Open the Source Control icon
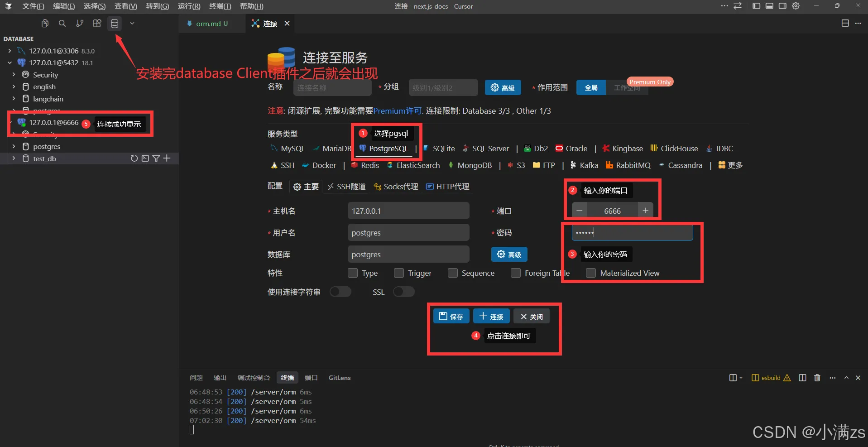The width and height of the screenshot is (868, 447). pyautogui.click(x=80, y=24)
